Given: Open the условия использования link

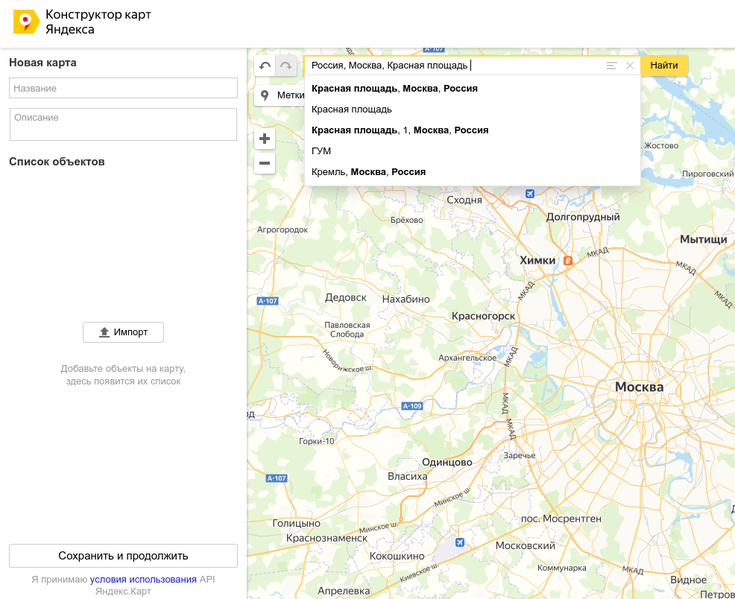Looking at the screenshot, I should pos(143,579).
